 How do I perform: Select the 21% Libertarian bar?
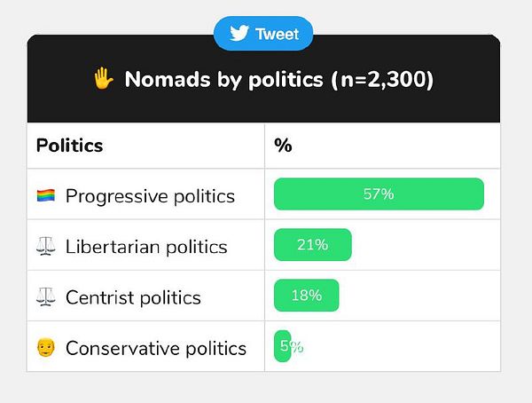pos(312,245)
